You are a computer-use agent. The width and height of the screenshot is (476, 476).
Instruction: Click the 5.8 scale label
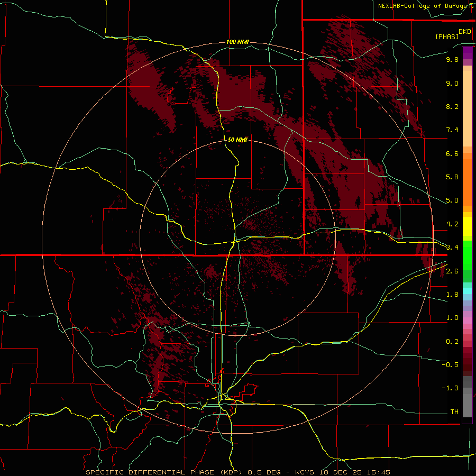point(452,177)
